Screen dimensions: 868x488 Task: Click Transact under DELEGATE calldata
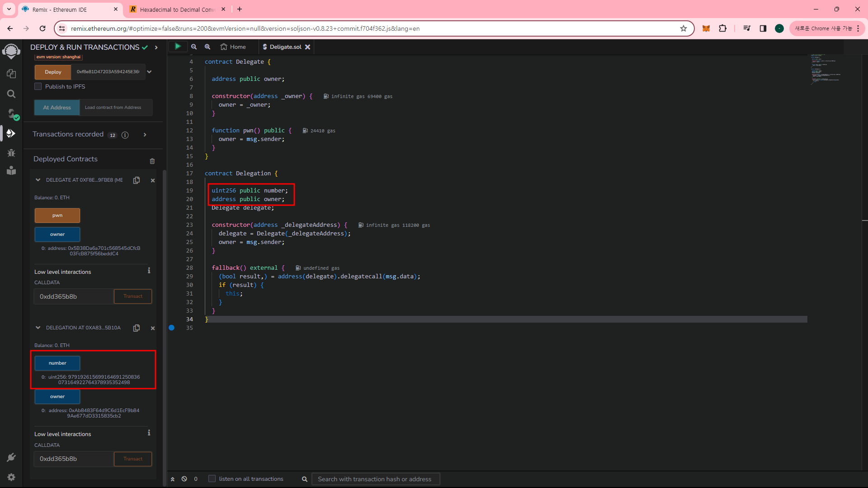133,296
